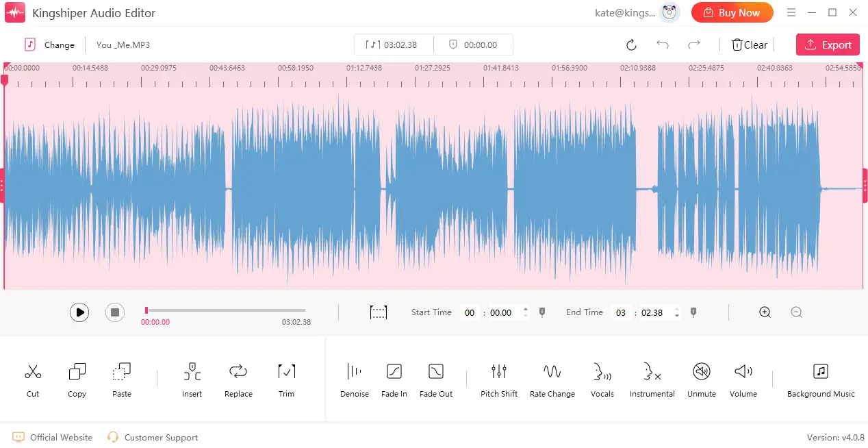Click the playback progress slider
The image size is (868, 448).
pos(225,309)
